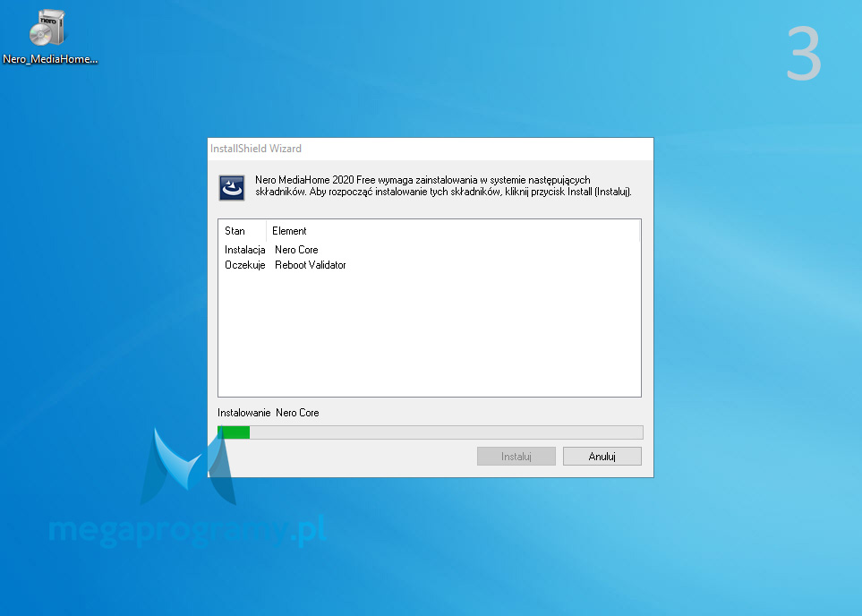The width and height of the screenshot is (862, 616).
Task: Click the InstallShield setup icon in dialog
Action: (232, 187)
